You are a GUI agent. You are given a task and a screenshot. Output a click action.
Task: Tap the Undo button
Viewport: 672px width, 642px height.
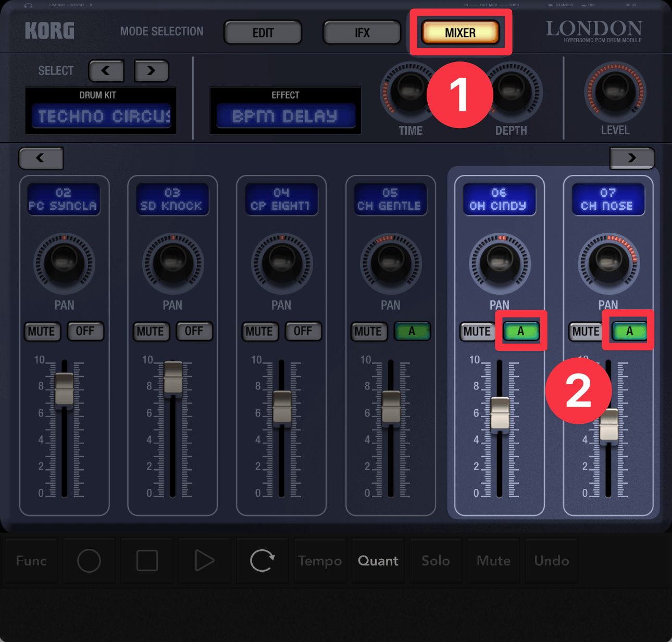(551, 561)
